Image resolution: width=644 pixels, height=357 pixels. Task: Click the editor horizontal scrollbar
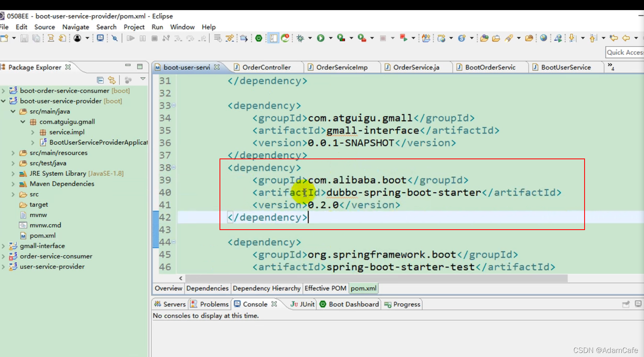376,278
